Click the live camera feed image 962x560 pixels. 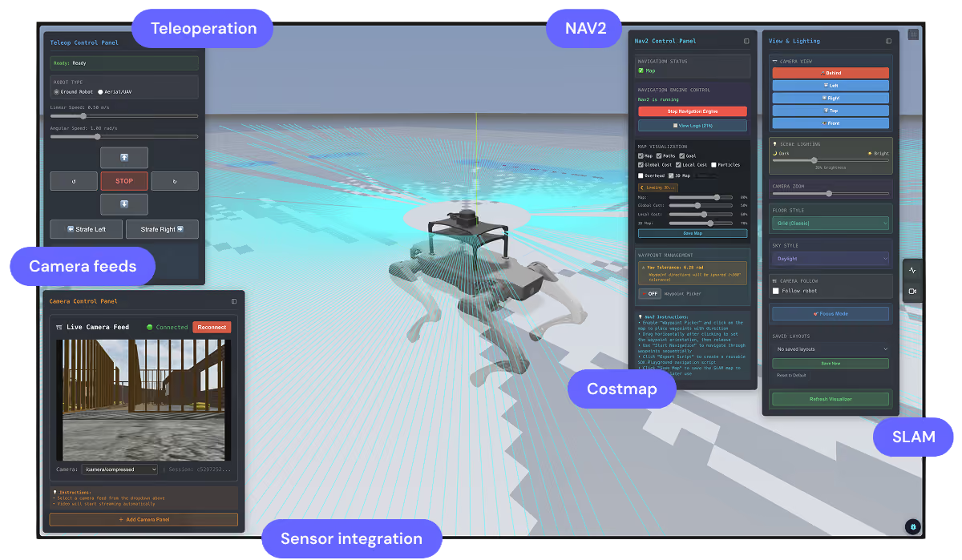tap(143, 400)
